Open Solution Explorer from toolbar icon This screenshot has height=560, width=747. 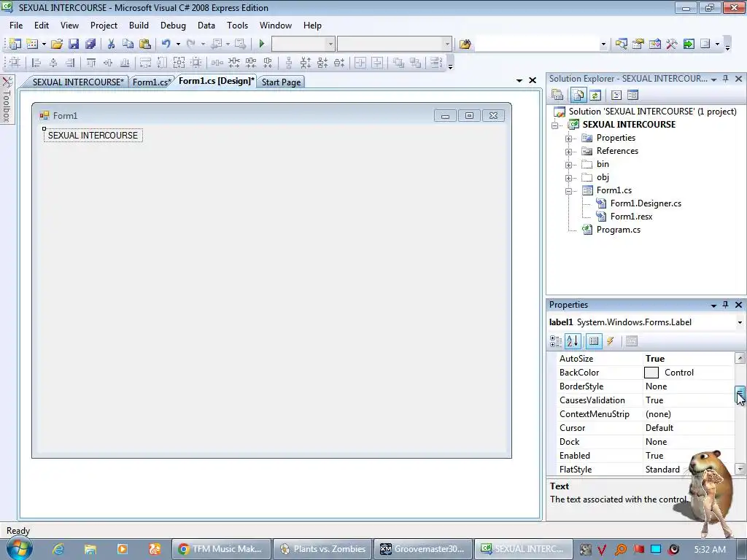[x=621, y=44]
